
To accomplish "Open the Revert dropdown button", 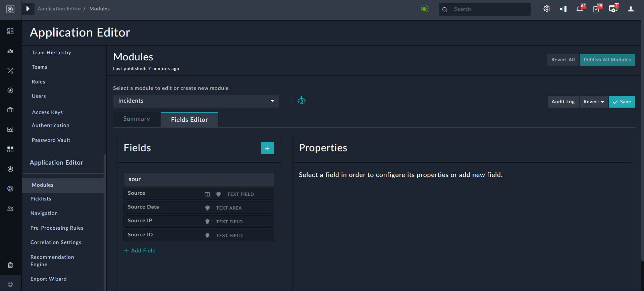I will (593, 102).
